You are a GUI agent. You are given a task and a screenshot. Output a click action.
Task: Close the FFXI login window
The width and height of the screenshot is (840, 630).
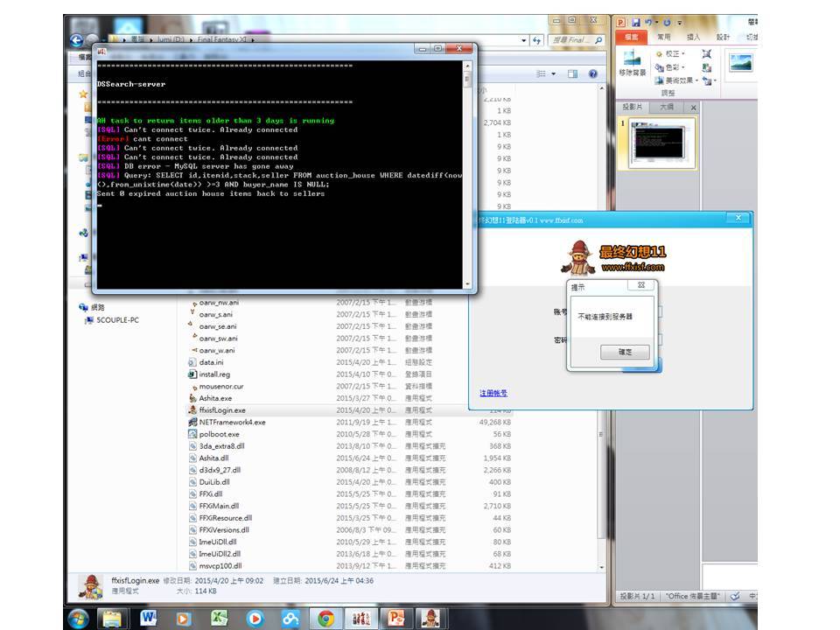tap(738, 218)
